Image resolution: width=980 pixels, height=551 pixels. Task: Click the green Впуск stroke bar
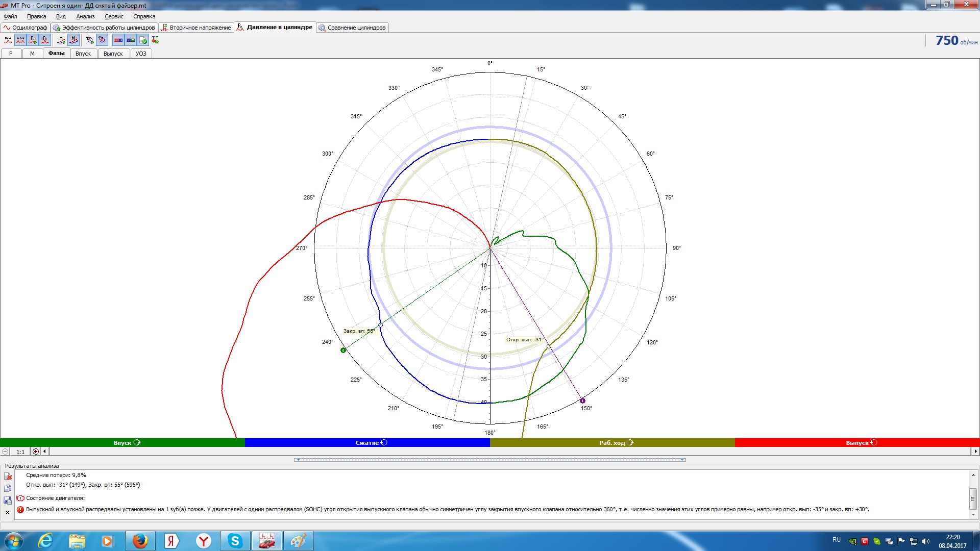coord(122,442)
